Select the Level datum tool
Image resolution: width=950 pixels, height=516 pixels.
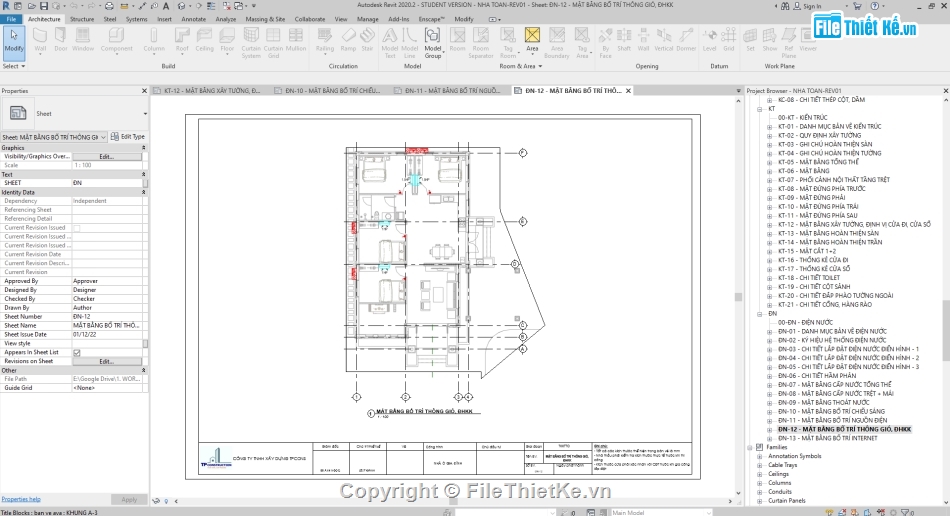click(x=709, y=40)
